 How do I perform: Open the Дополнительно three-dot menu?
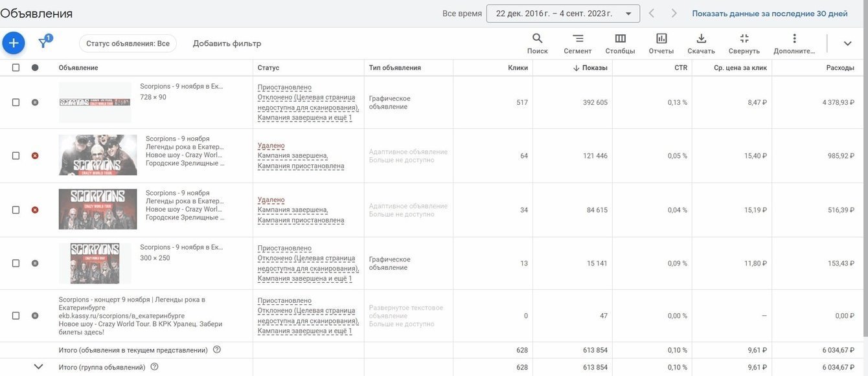click(x=794, y=43)
